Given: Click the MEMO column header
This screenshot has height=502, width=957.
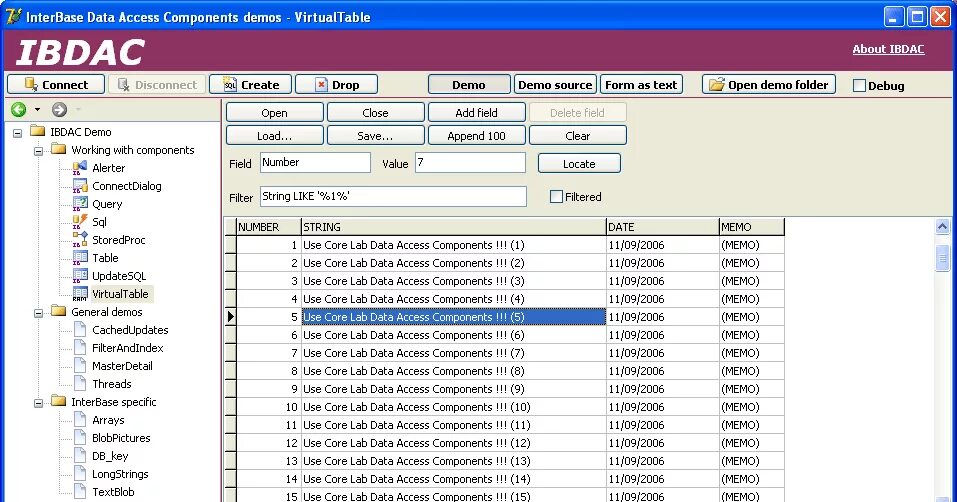Looking at the screenshot, I should pos(752,227).
